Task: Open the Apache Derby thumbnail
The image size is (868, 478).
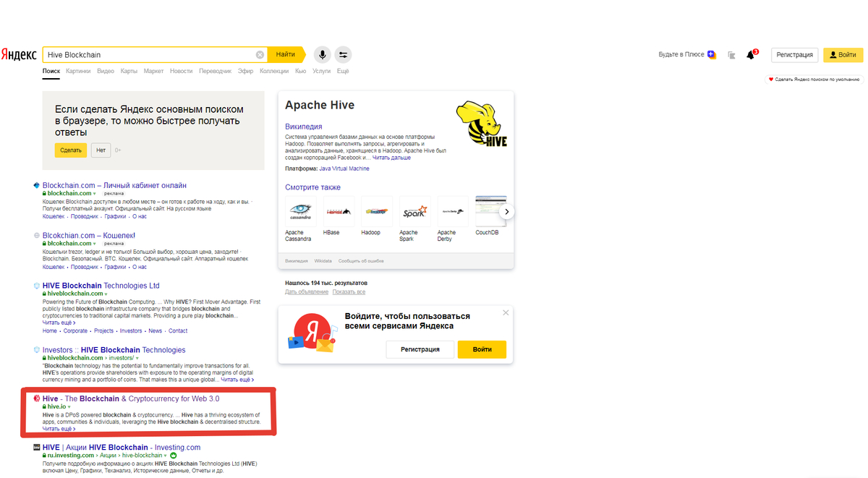Action: [453, 211]
